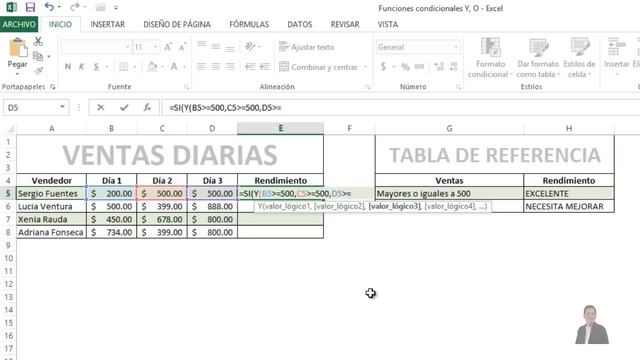Select row 10 header
The height and width of the screenshot is (360, 640).
pyautogui.click(x=8, y=258)
